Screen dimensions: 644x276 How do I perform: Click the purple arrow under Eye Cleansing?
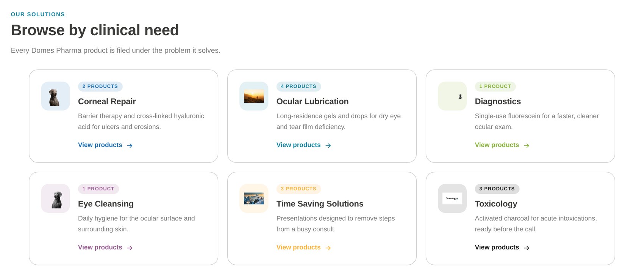click(130, 248)
